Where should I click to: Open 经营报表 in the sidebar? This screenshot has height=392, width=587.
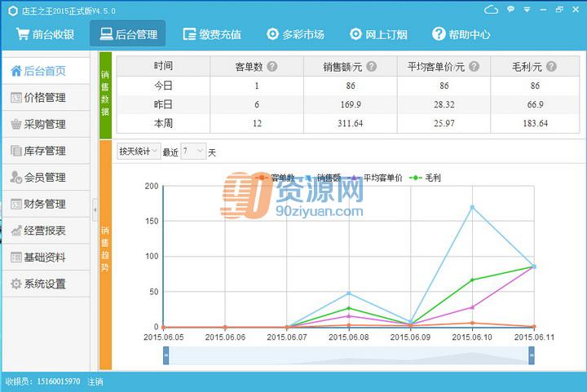46,231
